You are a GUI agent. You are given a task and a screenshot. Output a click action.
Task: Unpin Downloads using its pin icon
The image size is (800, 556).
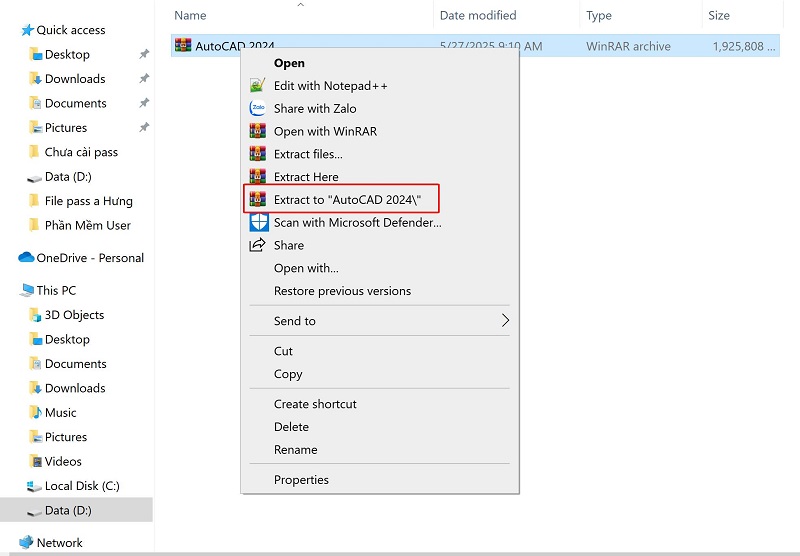click(x=144, y=78)
